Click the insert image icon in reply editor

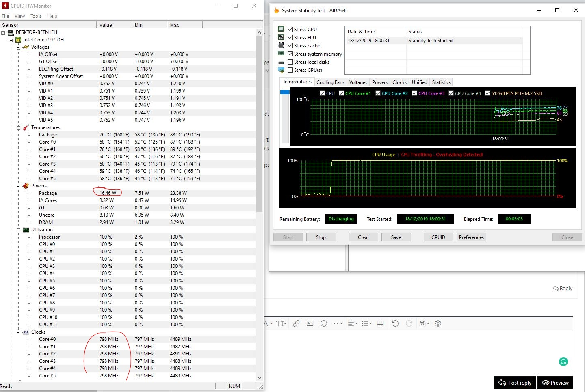click(310, 323)
